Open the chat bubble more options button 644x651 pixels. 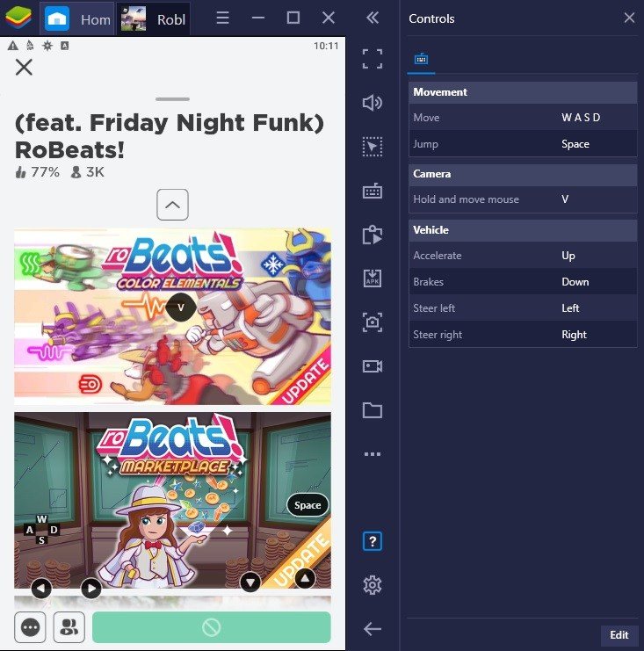32,627
